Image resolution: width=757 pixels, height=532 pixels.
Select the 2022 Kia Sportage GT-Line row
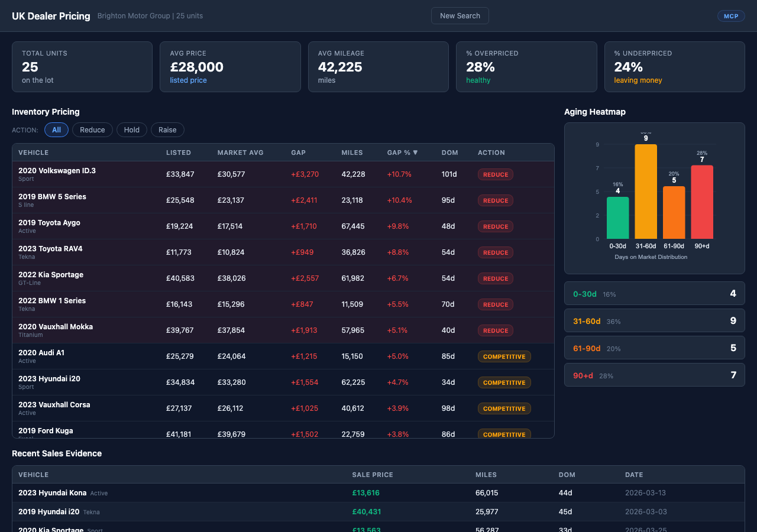pyautogui.click(x=283, y=278)
